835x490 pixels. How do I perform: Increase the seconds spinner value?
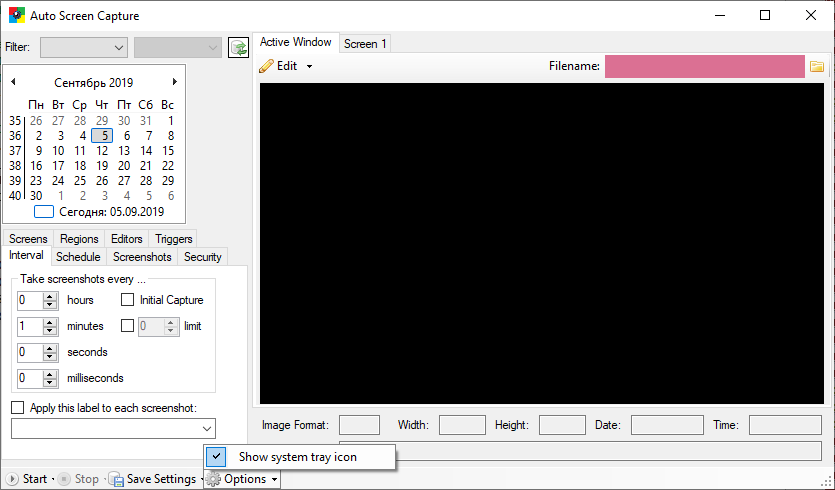coord(50,348)
